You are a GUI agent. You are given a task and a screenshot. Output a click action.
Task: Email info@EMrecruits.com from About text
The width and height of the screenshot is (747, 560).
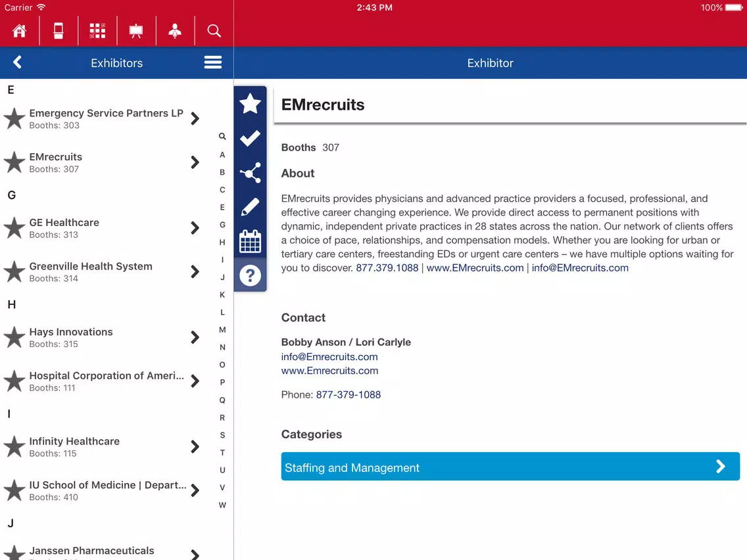(x=580, y=268)
